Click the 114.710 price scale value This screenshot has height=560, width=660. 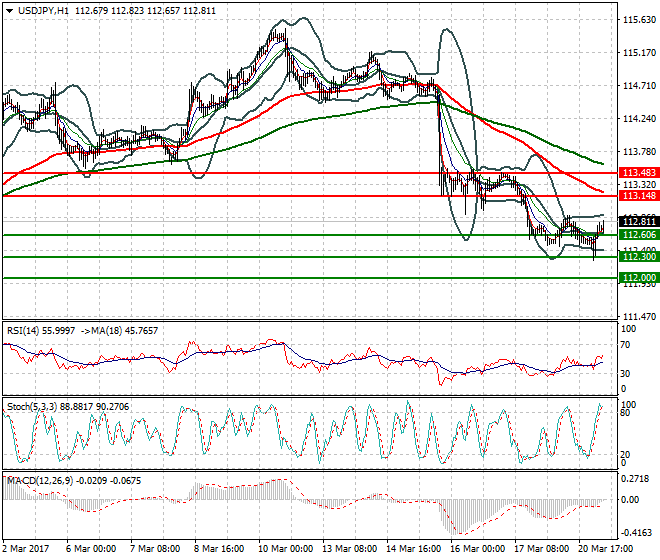(x=639, y=86)
